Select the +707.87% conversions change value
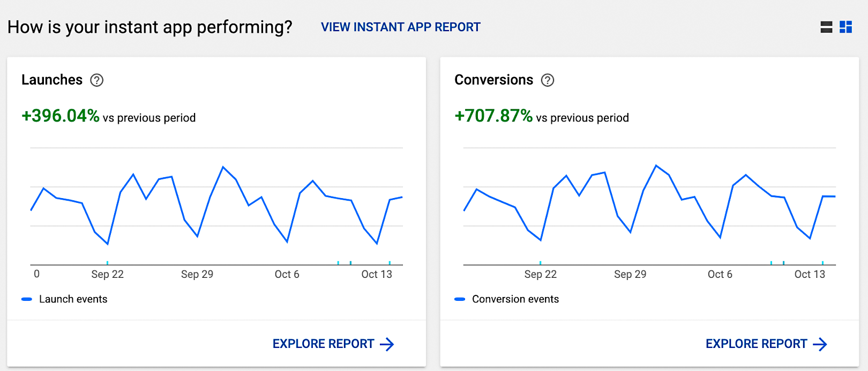The height and width of the screenshot is (371, 868). point(493,116)
